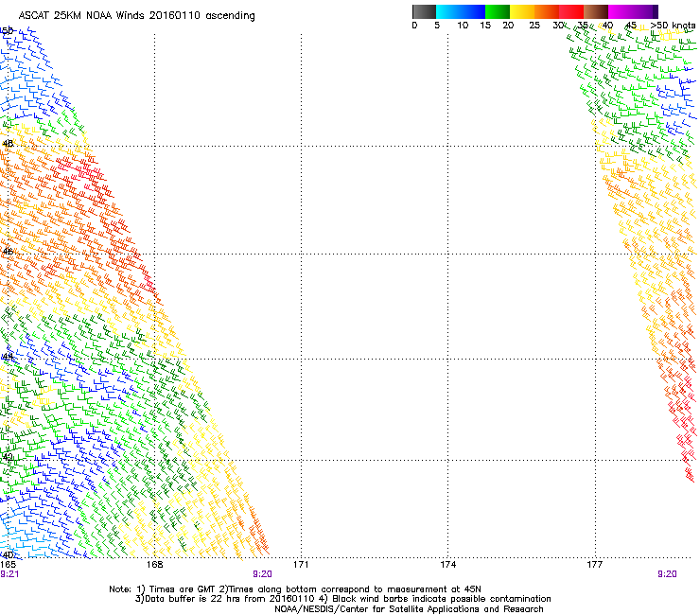Click the '0' legend scale label
Image resolution: width=700 pixels, height=615 pixels.
point(414,26)
